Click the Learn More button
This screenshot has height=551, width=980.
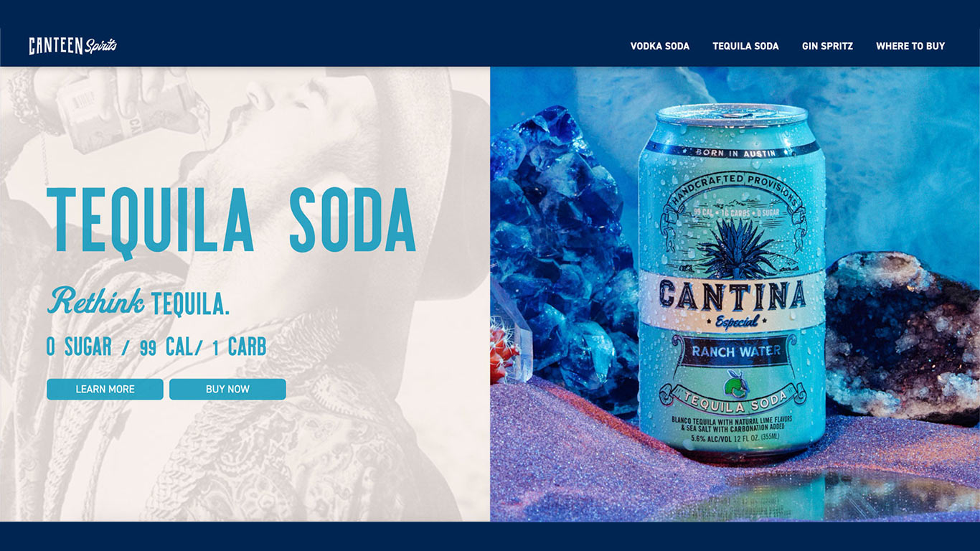105,389
